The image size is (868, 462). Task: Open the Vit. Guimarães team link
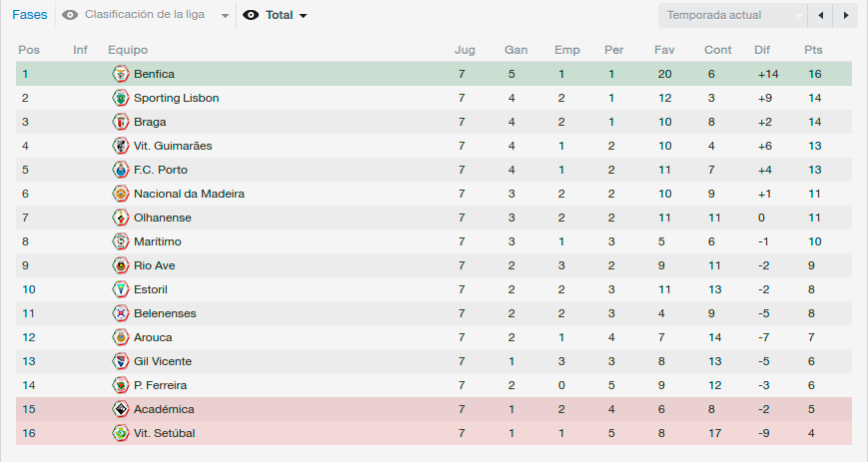click(x=173, y=146)
